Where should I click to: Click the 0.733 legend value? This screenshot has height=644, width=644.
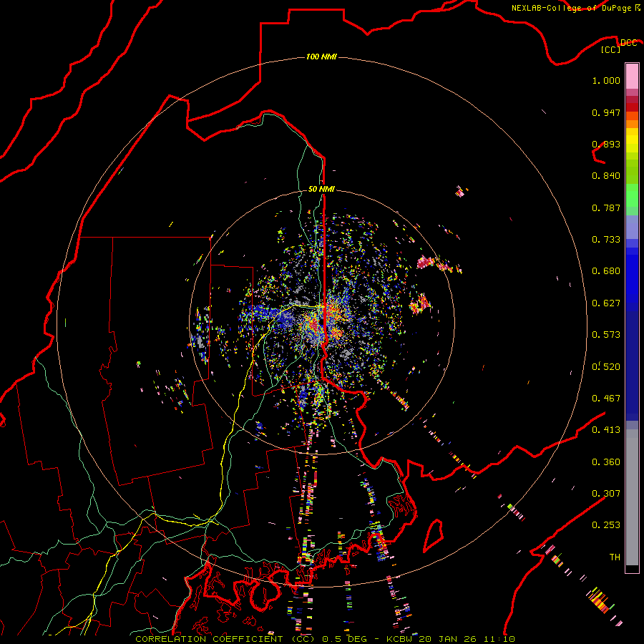(606, 240)
